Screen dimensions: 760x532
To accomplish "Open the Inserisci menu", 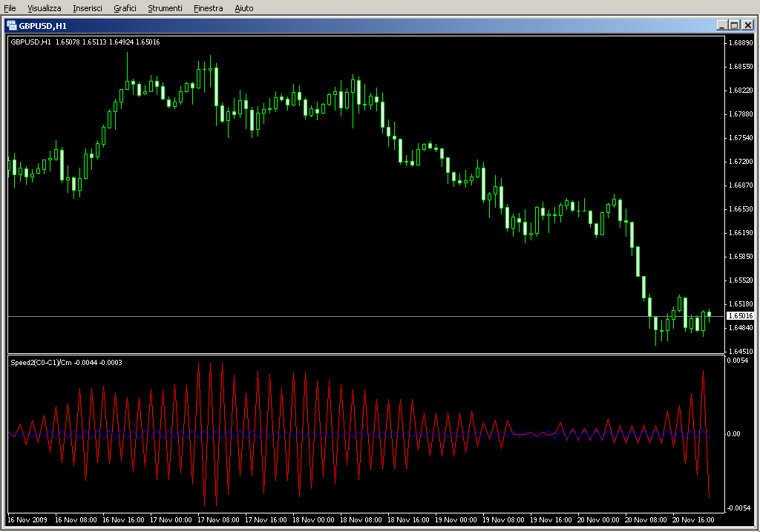I will (x=88, y=8).
